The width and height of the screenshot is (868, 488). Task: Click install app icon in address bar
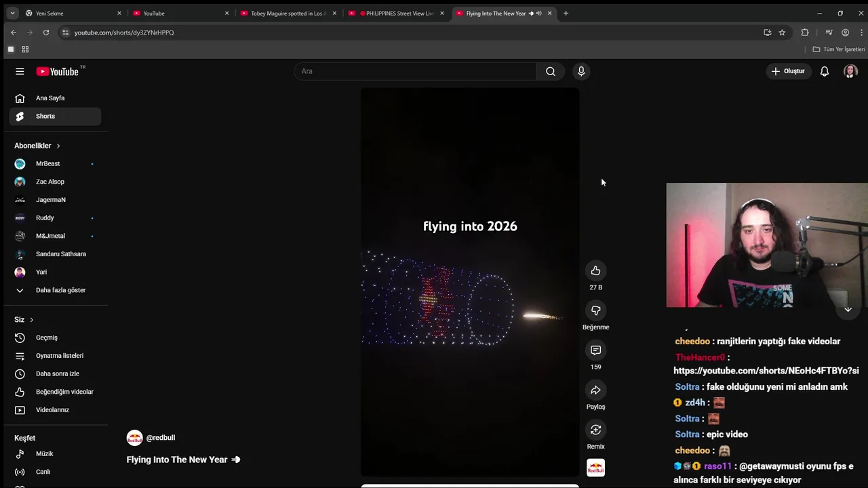(767, 33)
